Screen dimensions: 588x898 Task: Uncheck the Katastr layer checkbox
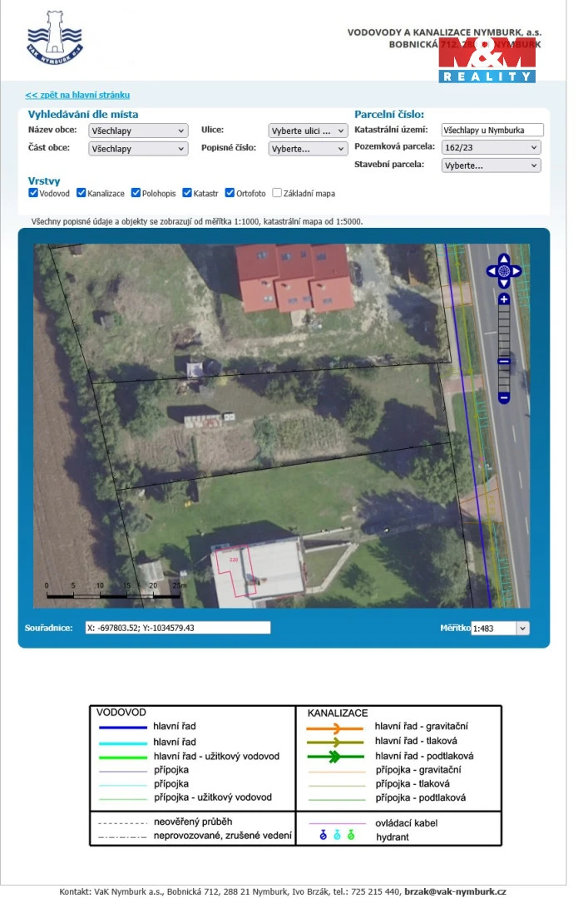(187, 193)
